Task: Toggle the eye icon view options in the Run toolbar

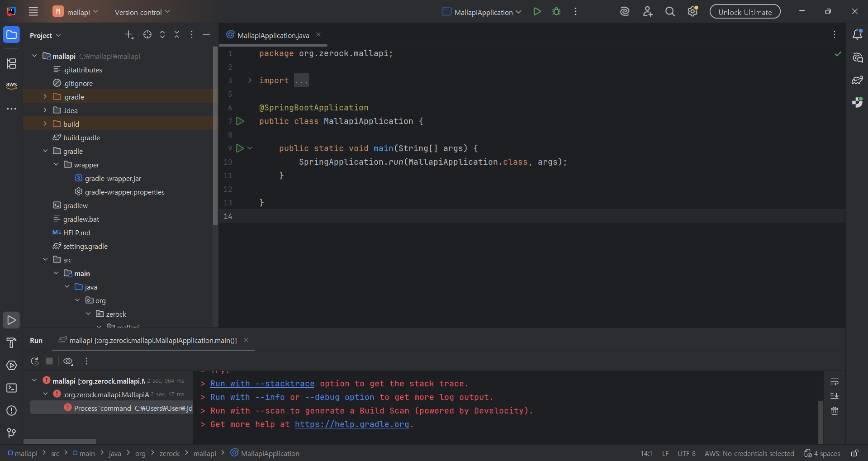Action: tap(68, 361)
